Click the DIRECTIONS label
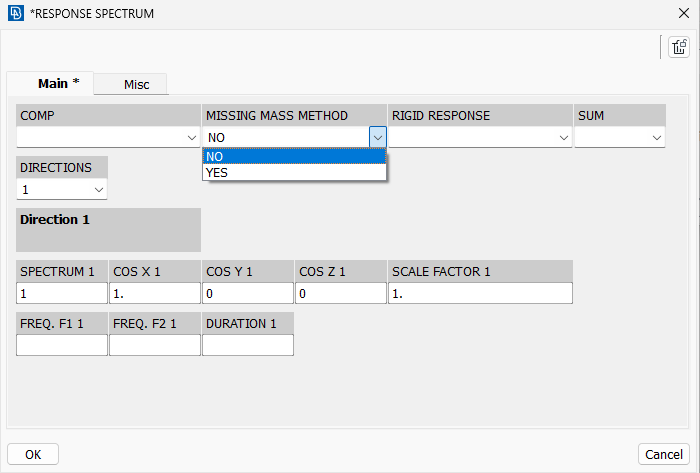Screen dimensions: 700x473 point(56,167)
